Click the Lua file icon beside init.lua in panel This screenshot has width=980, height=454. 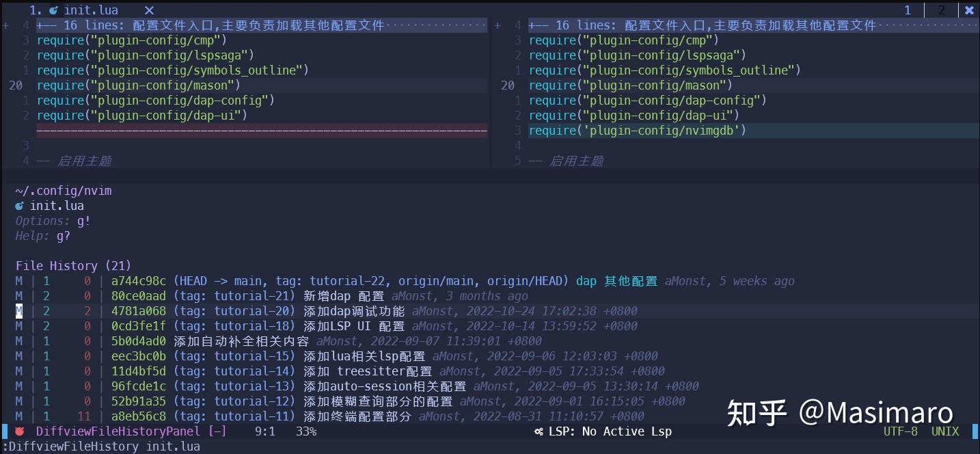coord(19,205)
